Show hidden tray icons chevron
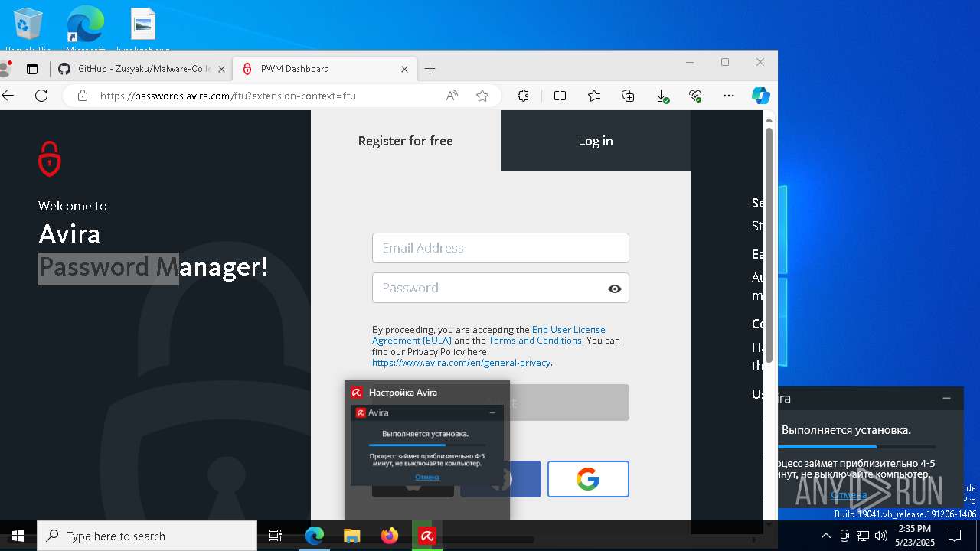Image resolution: width=980 pixels, height=551 pixels. (x=825, y=536)
